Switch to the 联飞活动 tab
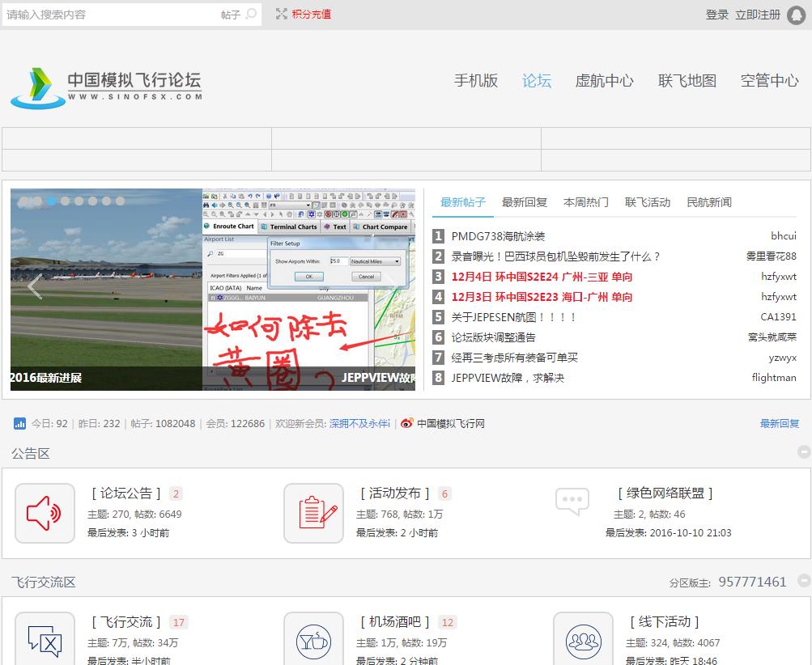This screenshot has height=665, width=812. click(648, 202)
